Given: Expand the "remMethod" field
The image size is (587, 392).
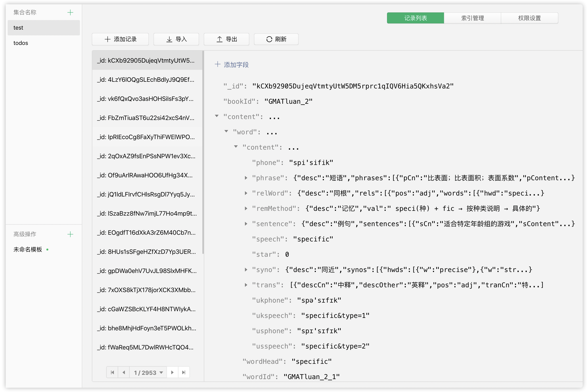Looking at the screenshot, I should tap(246, 208).
